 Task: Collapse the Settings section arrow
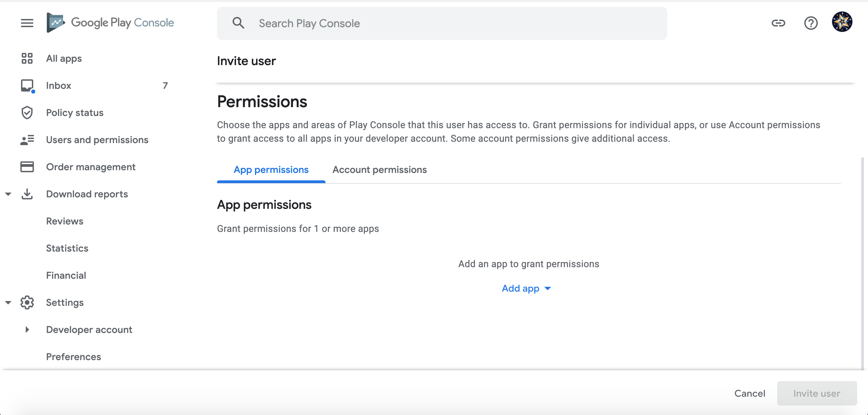(8, 303)
